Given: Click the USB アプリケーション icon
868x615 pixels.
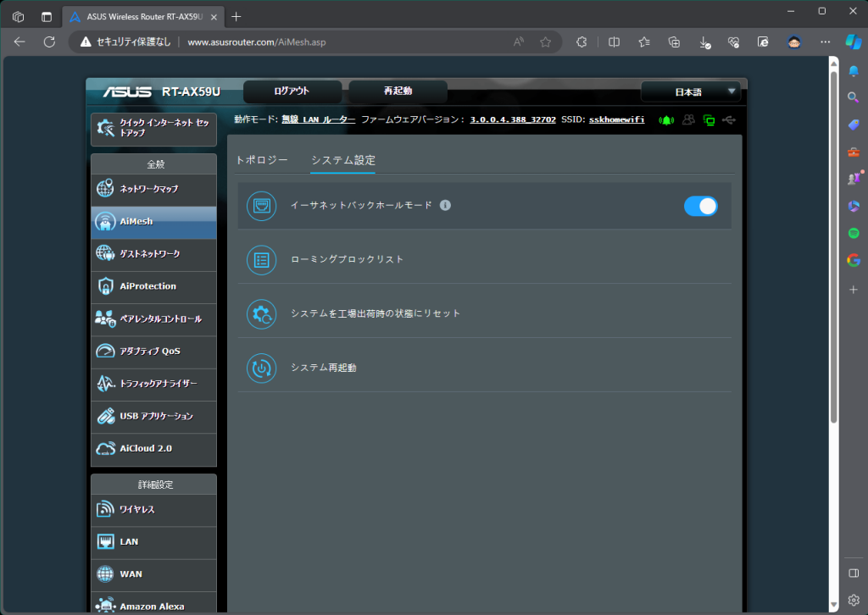Looking at the screenshot, I should coord(105,416).
